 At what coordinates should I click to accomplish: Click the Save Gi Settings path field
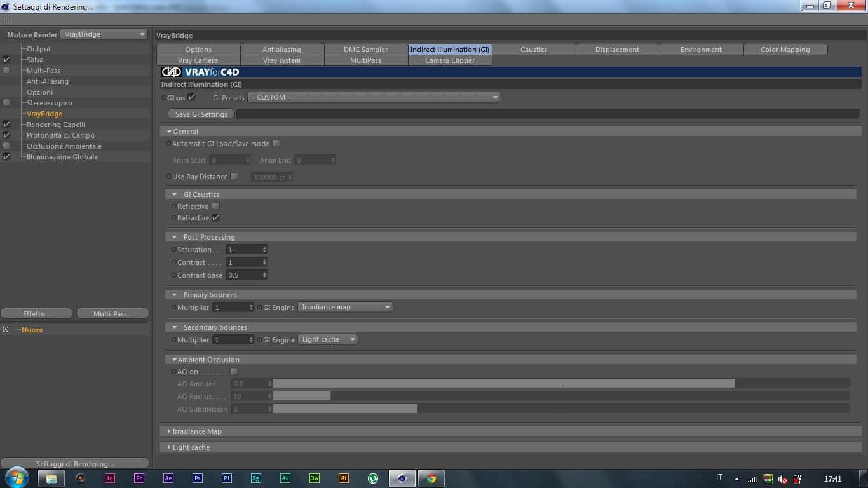point(548,114)
